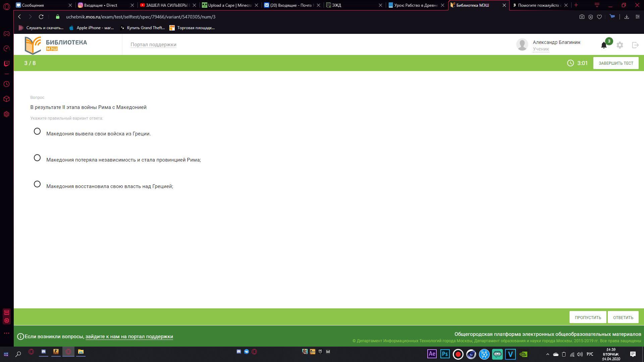Click the snapshot camera icon

(582, 17)
